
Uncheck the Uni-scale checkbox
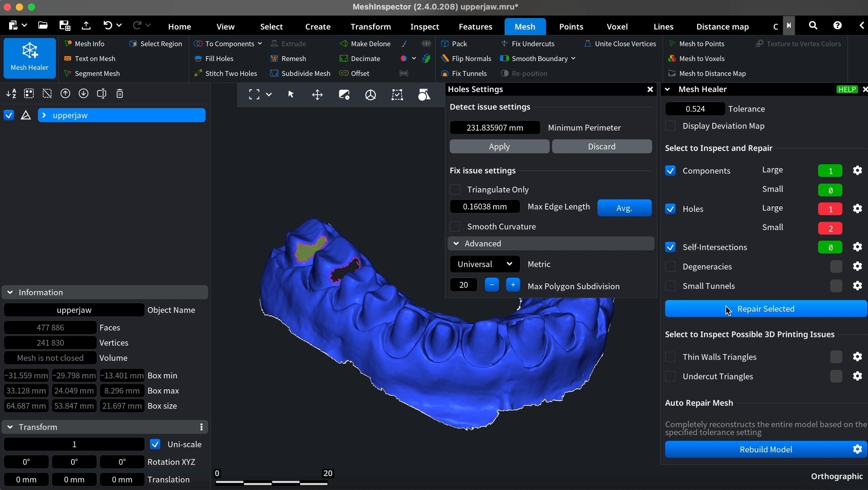coord(155,444)
